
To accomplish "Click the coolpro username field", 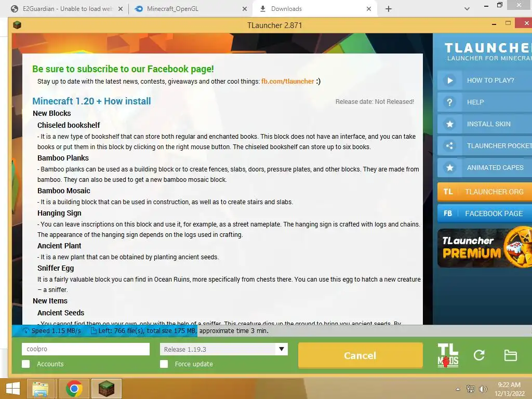I will (86, 349).
